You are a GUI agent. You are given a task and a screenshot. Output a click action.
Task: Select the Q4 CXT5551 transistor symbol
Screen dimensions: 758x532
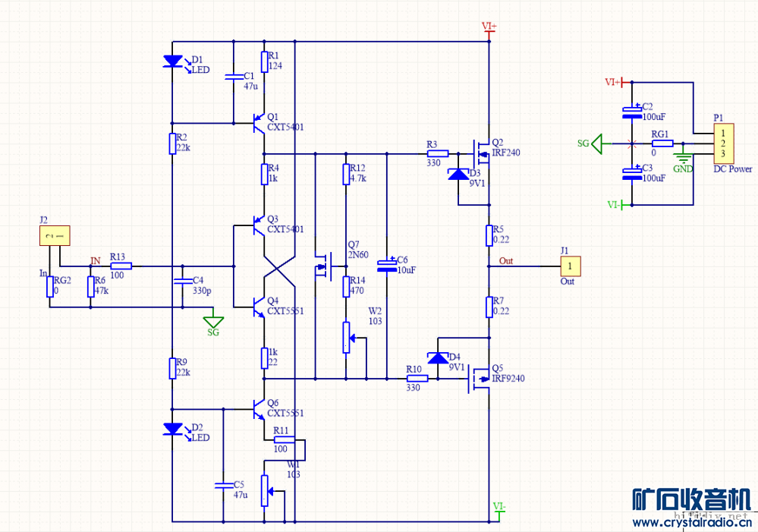click(258, 307)
